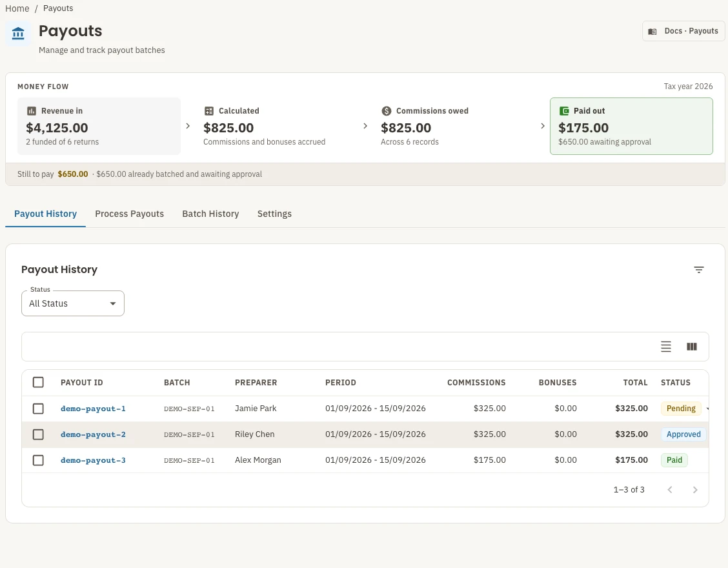This screenshot has width=728, height=568.
Task: Open the Batch History tab
Action: click(210, 214)
